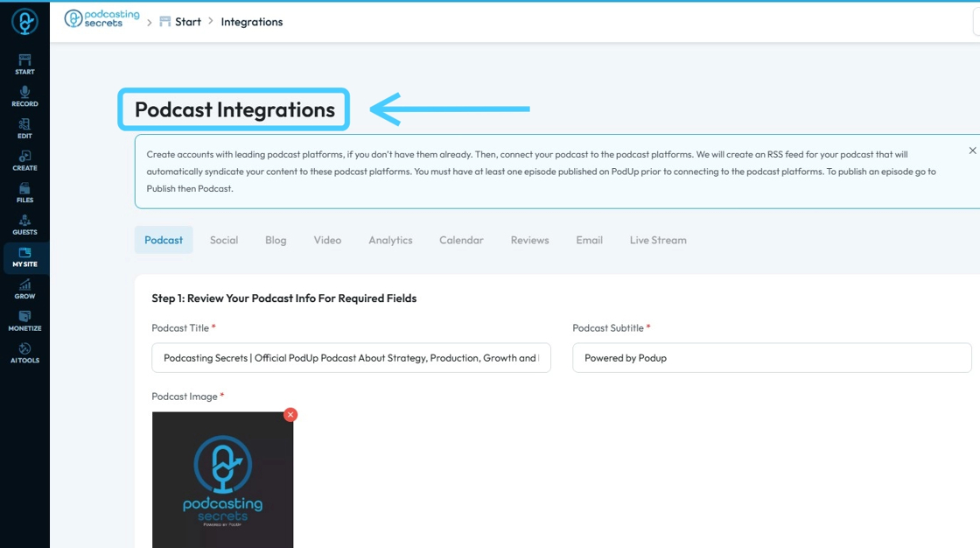The height and width of the screenshot is (548, 980).
Task: Open Grow in the sidebar
Action: (x=25, y=289)
